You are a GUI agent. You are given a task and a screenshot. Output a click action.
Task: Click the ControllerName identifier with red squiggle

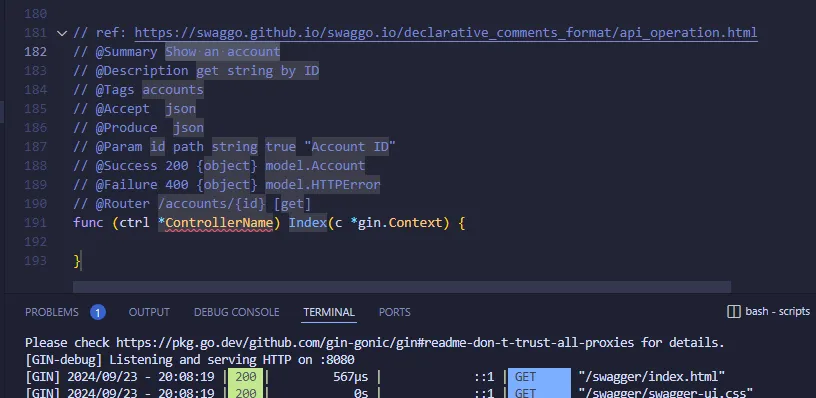click(219, 223)
